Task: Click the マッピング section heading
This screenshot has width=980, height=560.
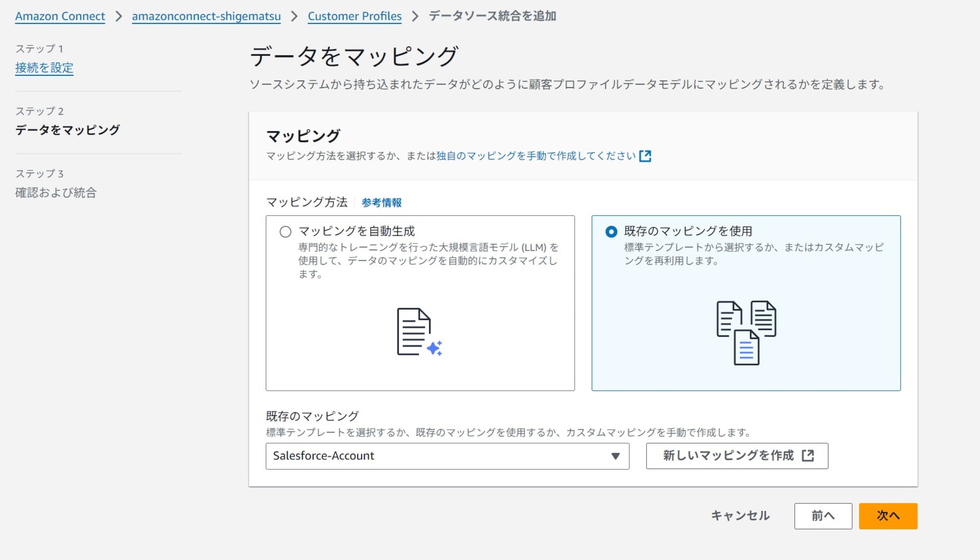Action: 303,136
